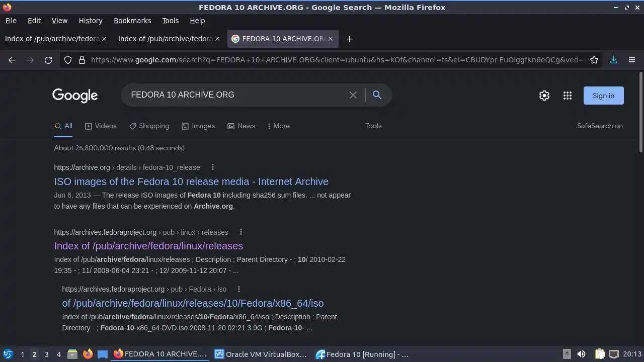
Task: Switch to workspace 3
Action: (46, 354)
